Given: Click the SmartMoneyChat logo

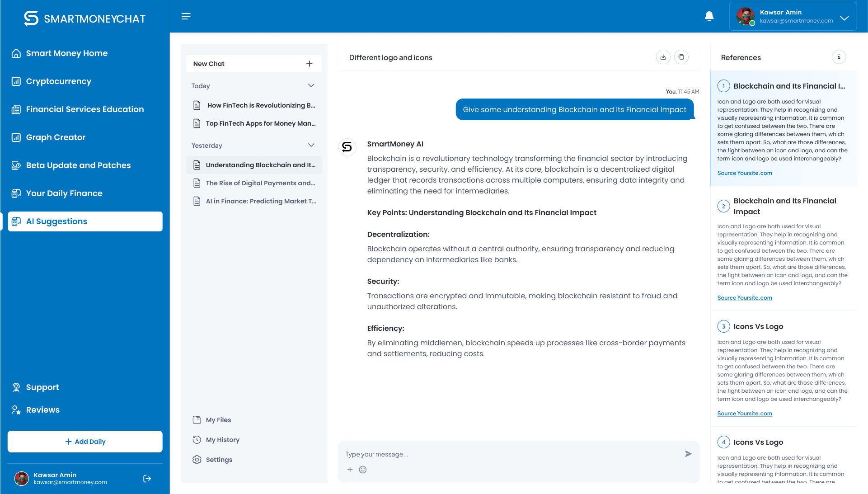Looking at the screenshot, I should [x=84, y=19].
